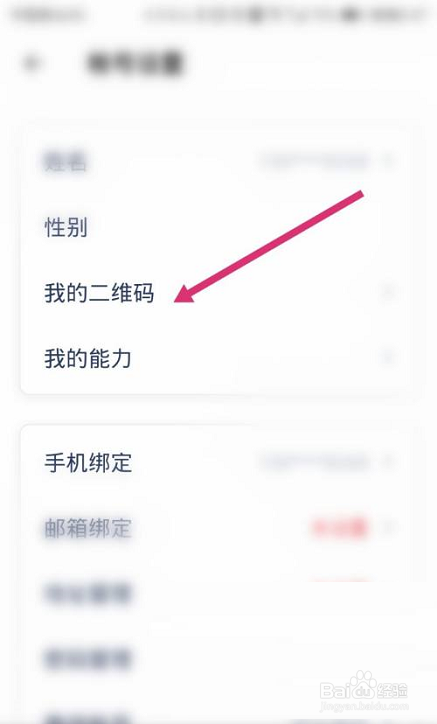Open the 我的二维码 entry
The image size is (437, 724).
[x=99, y=293]
